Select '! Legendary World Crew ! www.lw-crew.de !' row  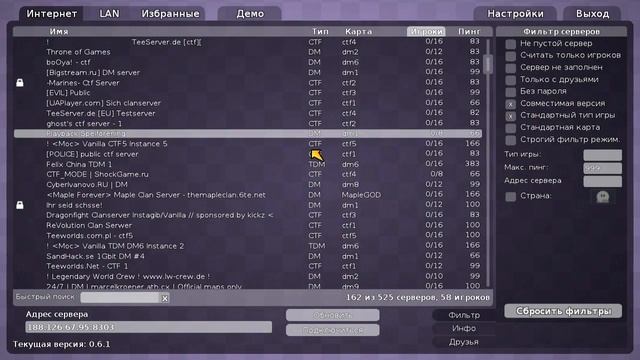[x=248, y=276]
